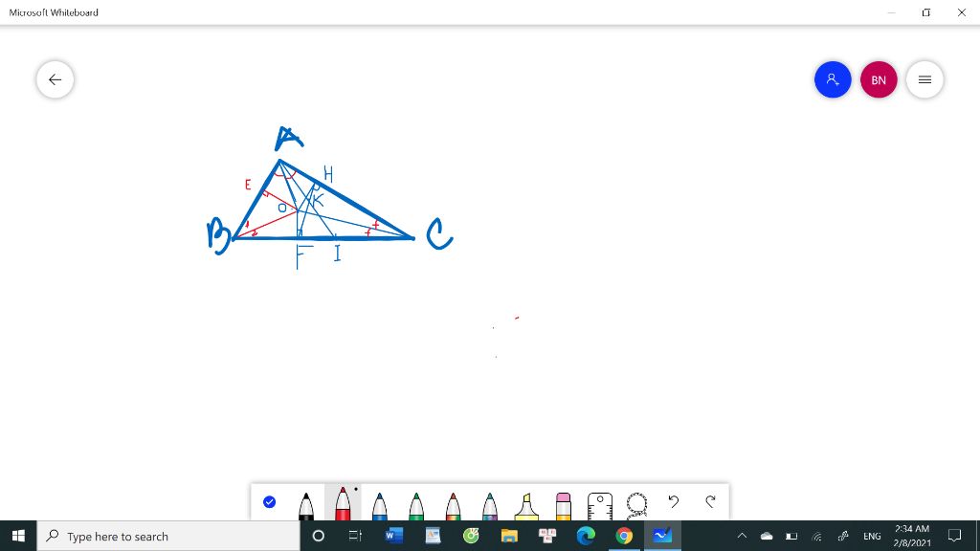The height and width of the screenshot is (551, 980).
Task: Open the Wi-Fi network tray icon
Action: [x=817, y=536]
